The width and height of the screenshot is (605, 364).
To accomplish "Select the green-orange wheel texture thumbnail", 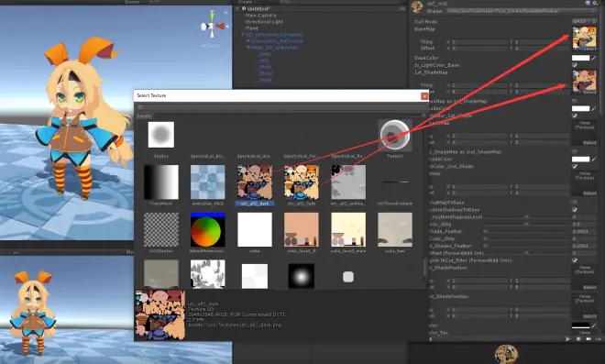I will tap(207, 229).
